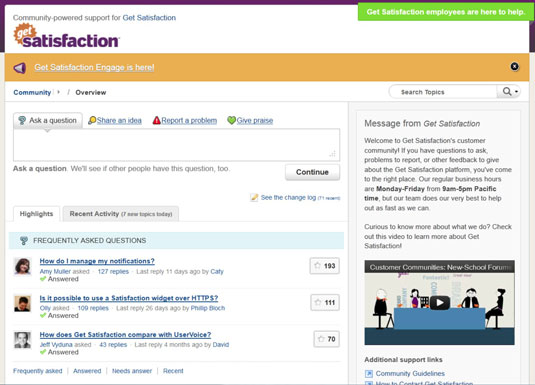Click into the Search Topics field
Viewport: 535px width, 385px height.
pos(443,92)
